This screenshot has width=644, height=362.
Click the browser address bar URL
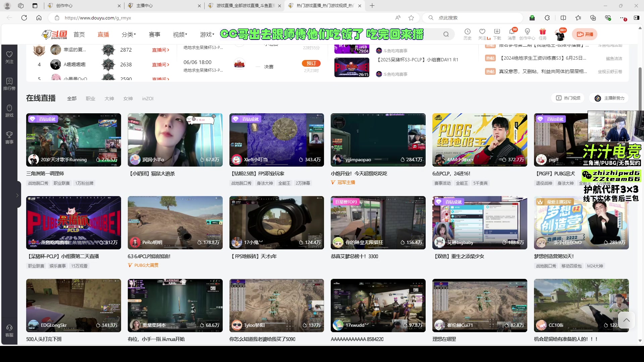pyautogui.click(x=98, y=18)
